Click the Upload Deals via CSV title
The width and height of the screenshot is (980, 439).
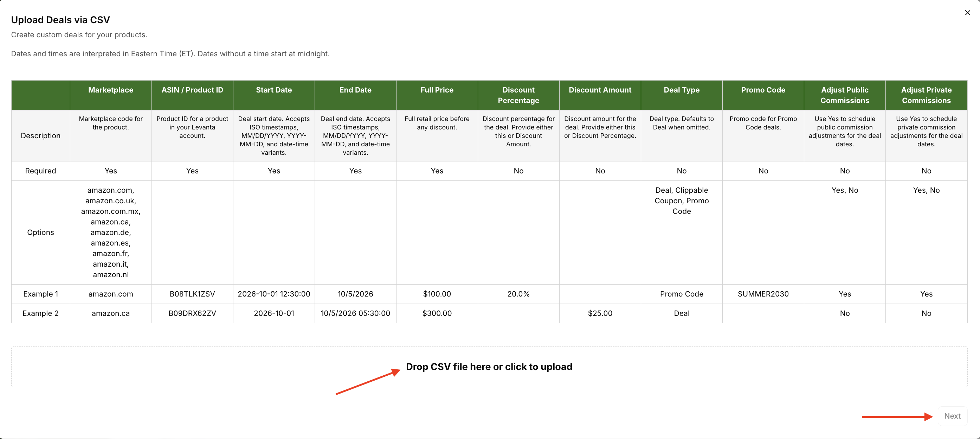(x=60, y=20)
